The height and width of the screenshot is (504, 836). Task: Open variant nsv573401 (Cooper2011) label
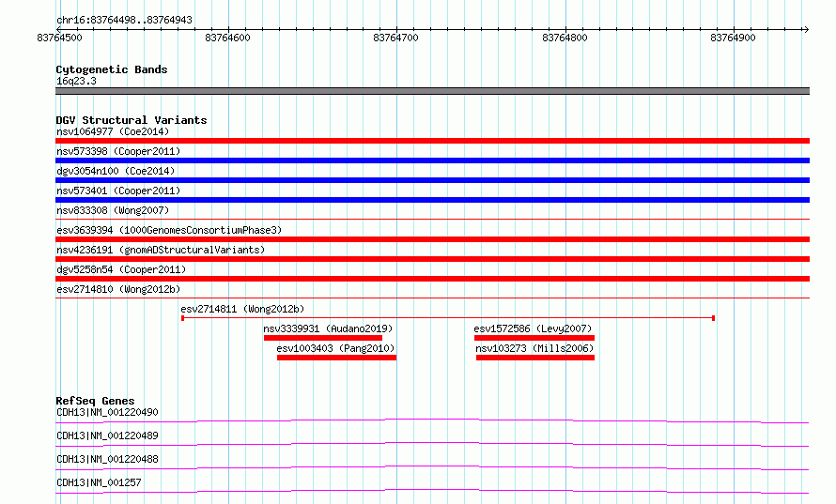coord(118,191)
